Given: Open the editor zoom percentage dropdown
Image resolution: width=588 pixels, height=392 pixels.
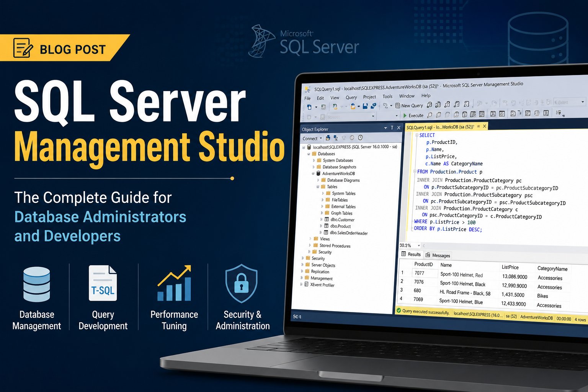Looking at the screenshot, I should pos(418,245).
